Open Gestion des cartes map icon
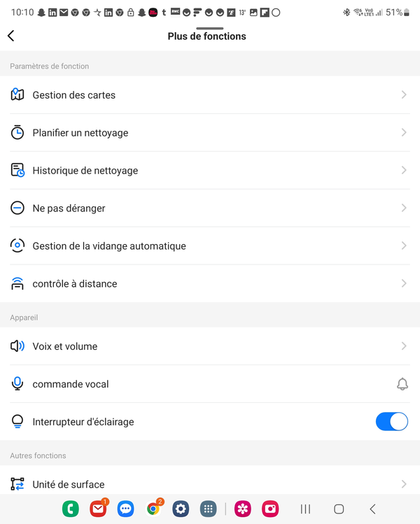The image size is (420, 524). [x=17, y=94]
